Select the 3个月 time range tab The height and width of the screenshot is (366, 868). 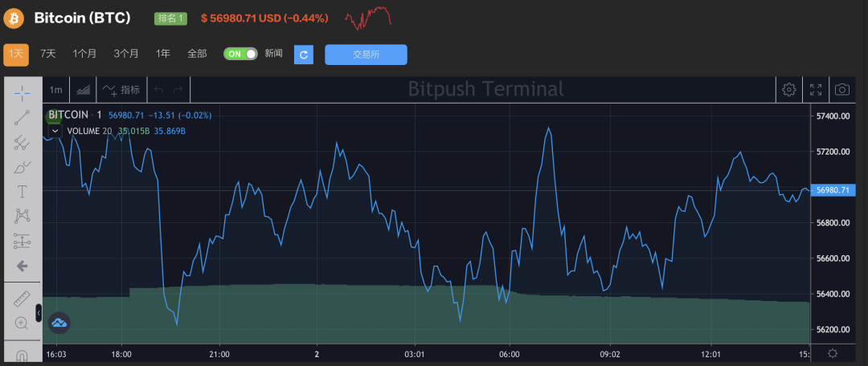pos(126,55)
